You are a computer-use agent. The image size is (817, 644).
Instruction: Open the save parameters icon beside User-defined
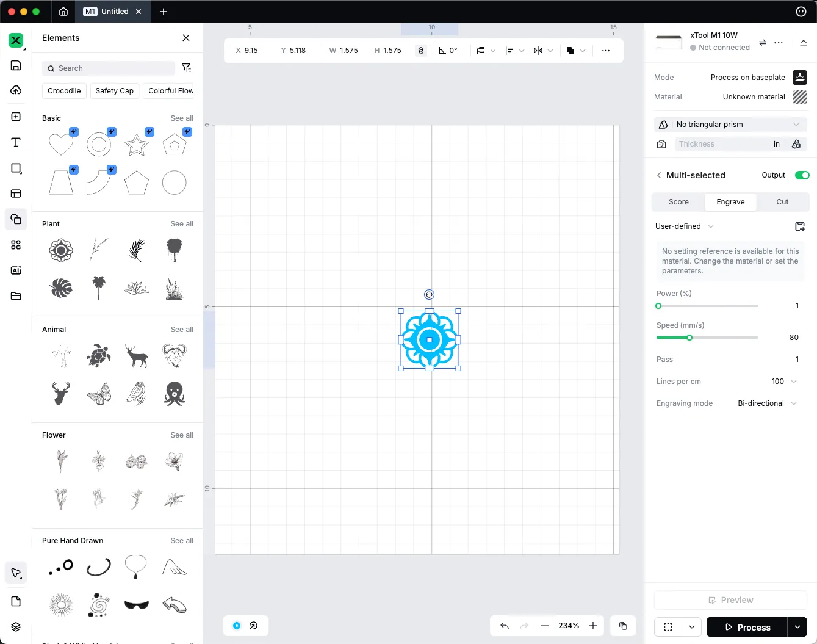[800, 226]
